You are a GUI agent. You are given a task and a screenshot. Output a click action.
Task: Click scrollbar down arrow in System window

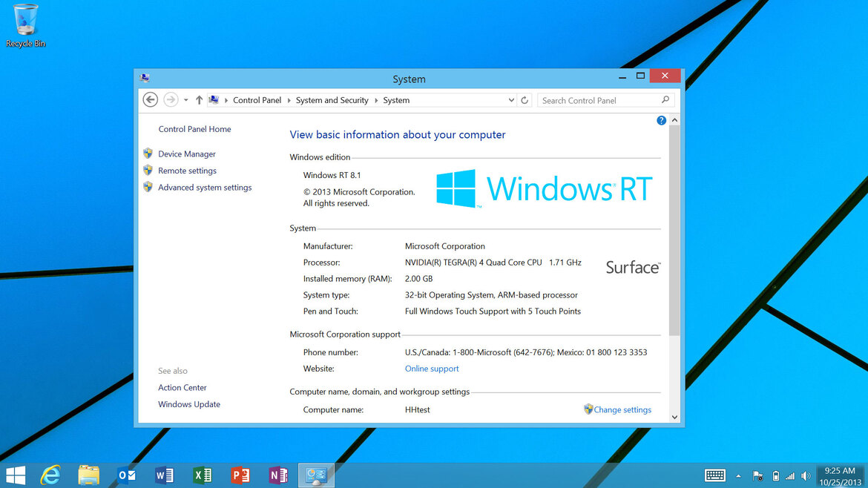(x=674, y=418)
